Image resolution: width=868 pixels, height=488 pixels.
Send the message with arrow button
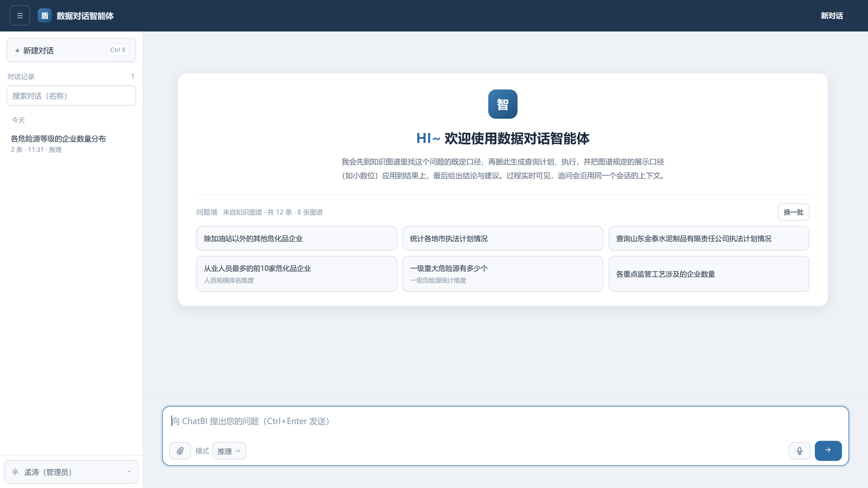coord(828,451)
